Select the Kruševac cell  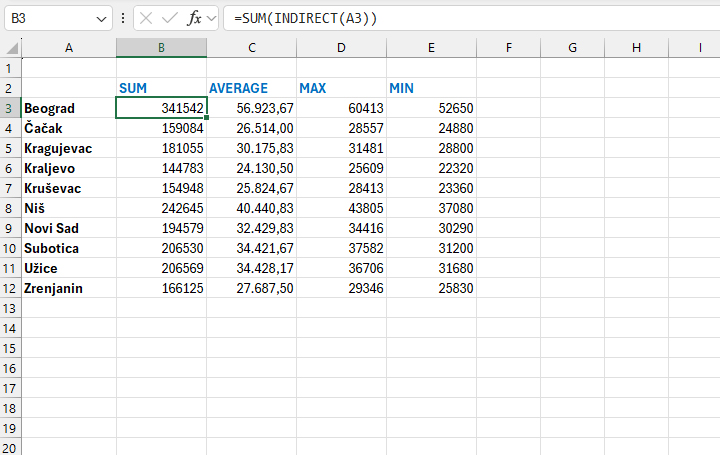(x=69, y=188)
